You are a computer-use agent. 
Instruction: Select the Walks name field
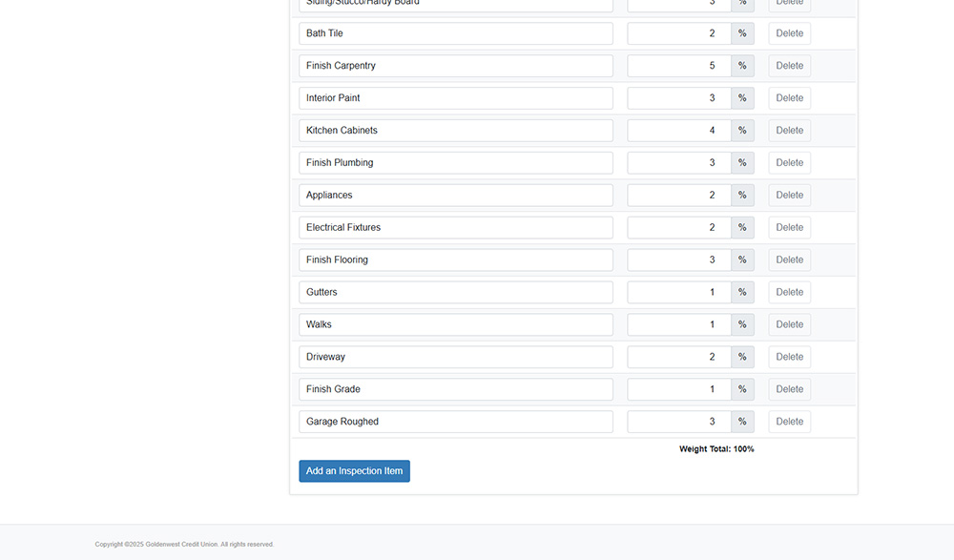point(455,324)
